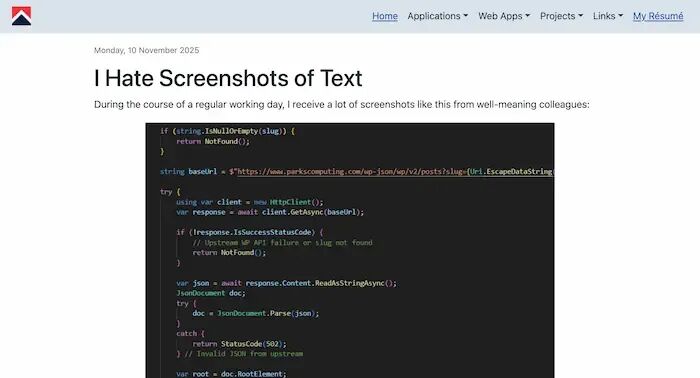
Task: Click the intro paragraph about well-meaning colleagues
Action: click(342, 104)
